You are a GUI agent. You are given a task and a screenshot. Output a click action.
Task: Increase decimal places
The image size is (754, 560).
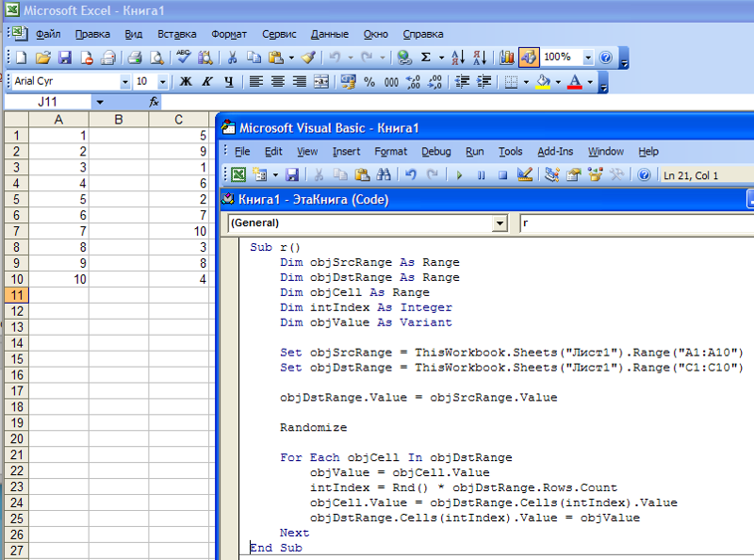413,82
